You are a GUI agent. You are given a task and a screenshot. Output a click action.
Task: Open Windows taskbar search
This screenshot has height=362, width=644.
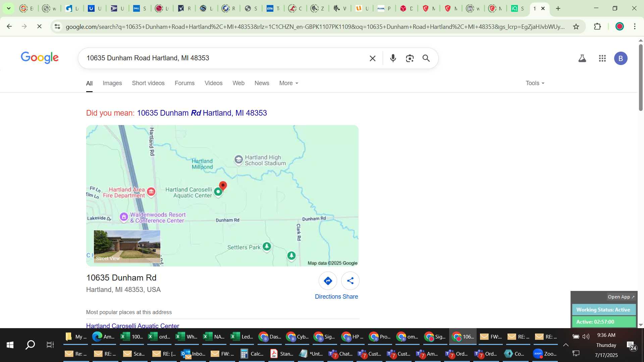point(30,345)
